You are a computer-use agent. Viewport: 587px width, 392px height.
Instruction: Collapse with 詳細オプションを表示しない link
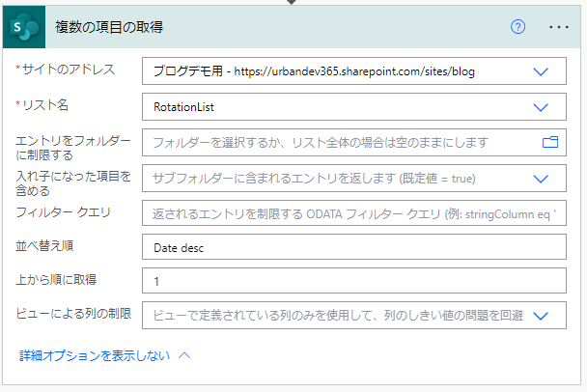click(x=105, y=355)
